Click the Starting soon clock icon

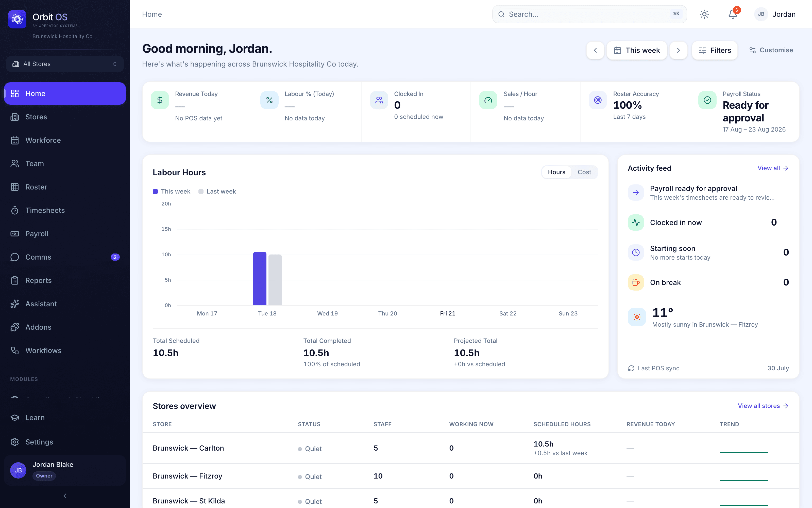click(x=636, y=252)
